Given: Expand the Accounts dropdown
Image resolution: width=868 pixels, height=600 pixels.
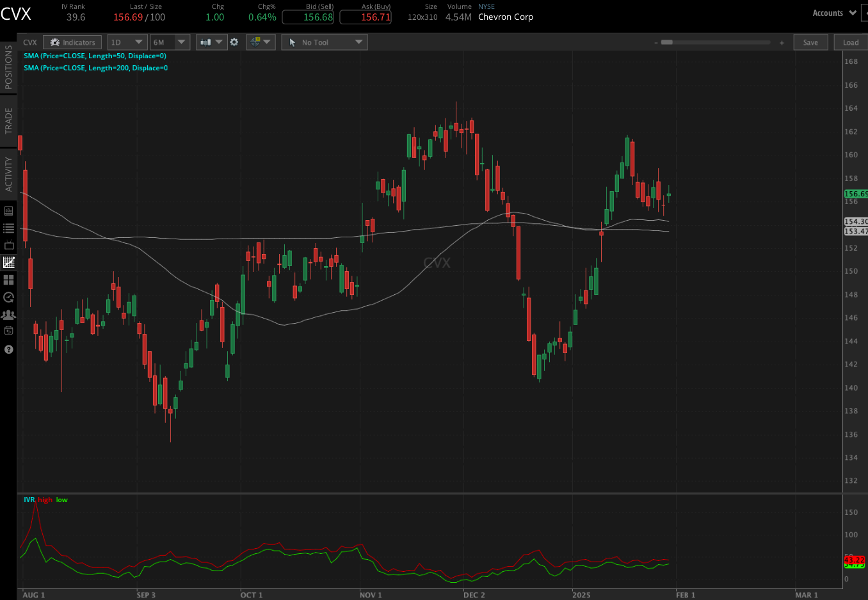Looking at the screenshot, I should point(834,13).
